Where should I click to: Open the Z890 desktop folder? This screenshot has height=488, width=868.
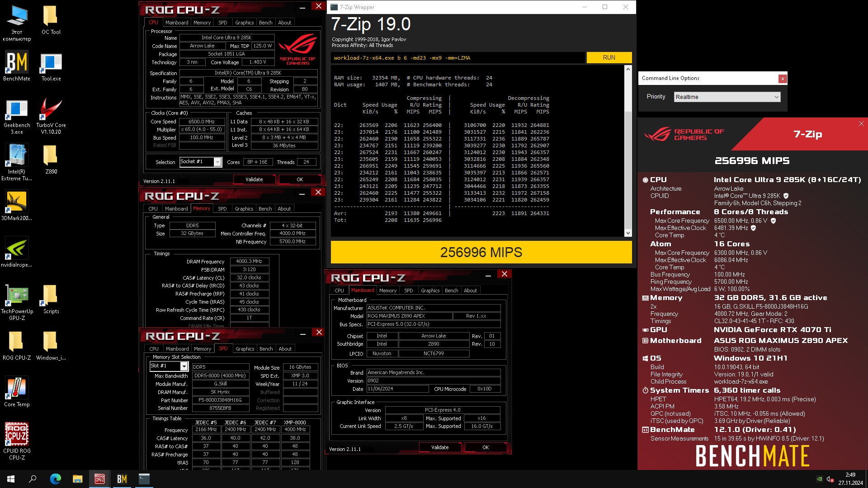pos(51,160)
